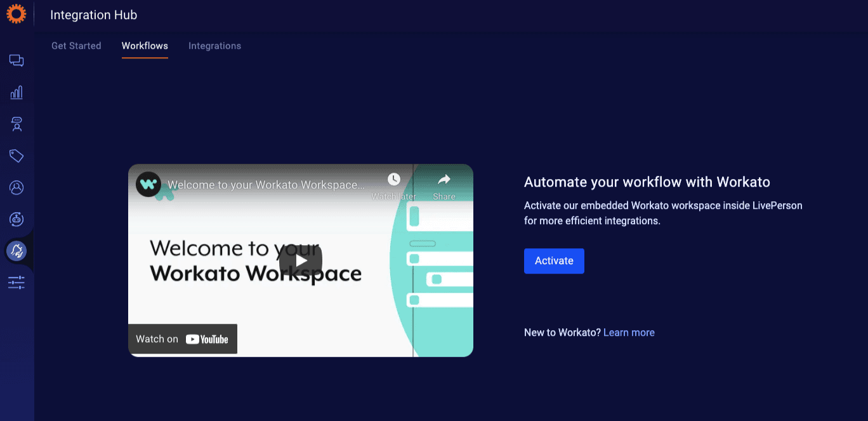Go to the Integrations tab

point(214,46)
